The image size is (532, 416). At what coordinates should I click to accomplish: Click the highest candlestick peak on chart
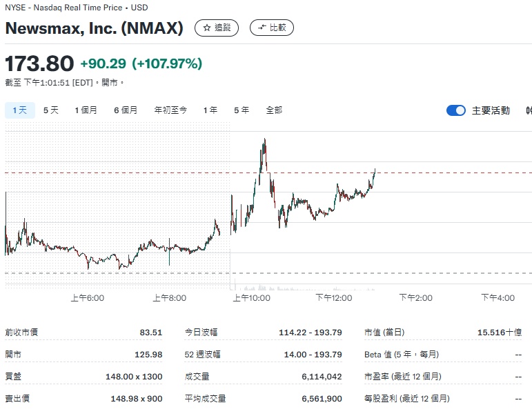(x=264, y=141)
